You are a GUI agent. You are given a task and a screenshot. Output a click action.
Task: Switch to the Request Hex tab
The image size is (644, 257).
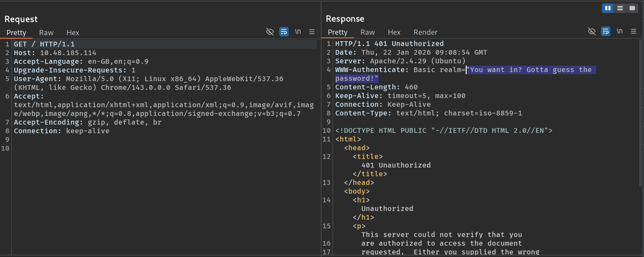pyautogui.click(x=73, y=33)
